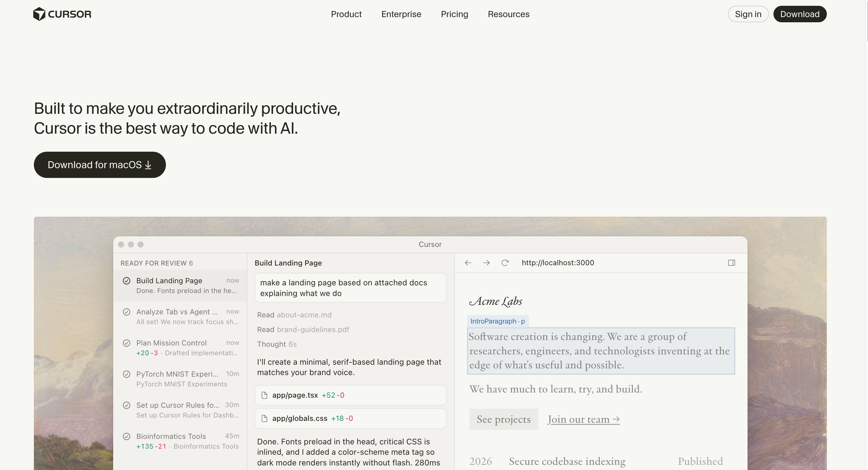Click the reload icon in preview browser
Screen dimensions: 868x470
pyautogui.click(x=504, y=263)
